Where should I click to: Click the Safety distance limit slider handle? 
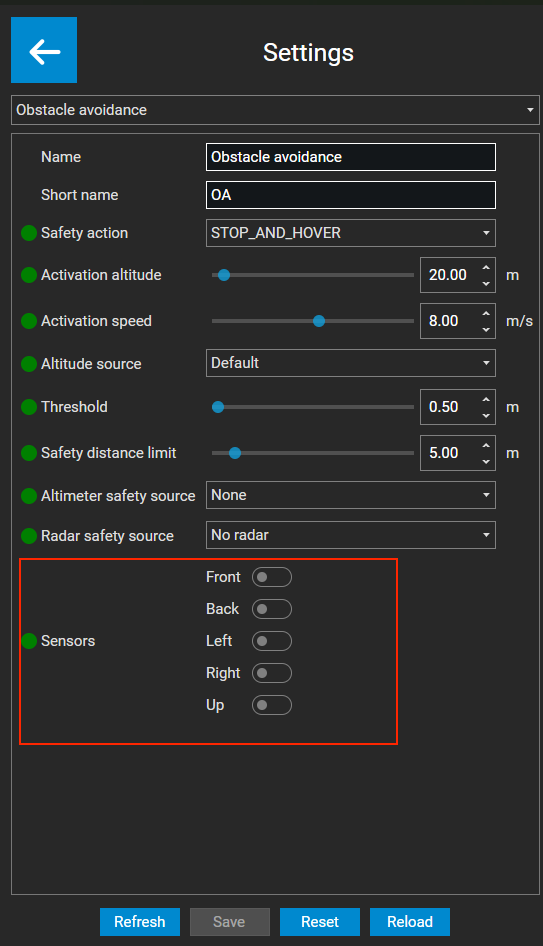click(x=235, y=453)
